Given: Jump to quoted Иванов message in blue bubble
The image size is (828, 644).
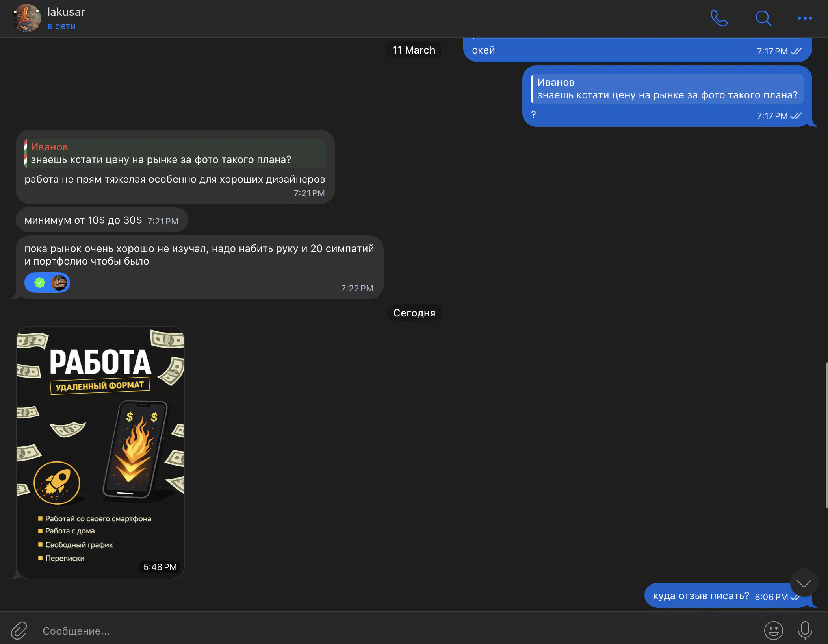Looking at the screenshot, I should point(667,89).
